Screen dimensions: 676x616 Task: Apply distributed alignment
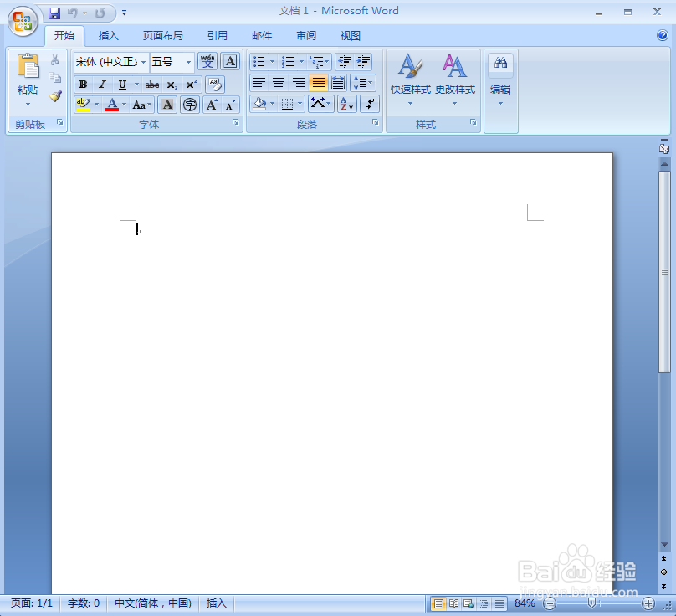[x=338, y=82]
